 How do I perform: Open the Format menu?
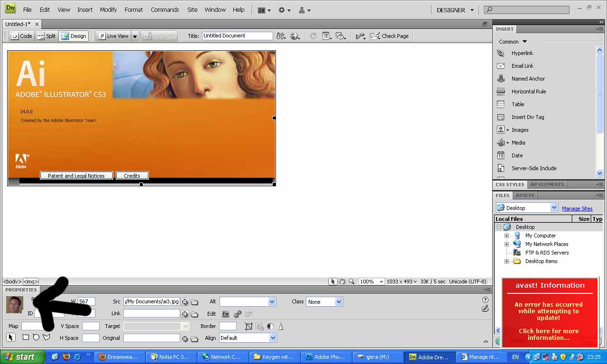click(134, 10)
